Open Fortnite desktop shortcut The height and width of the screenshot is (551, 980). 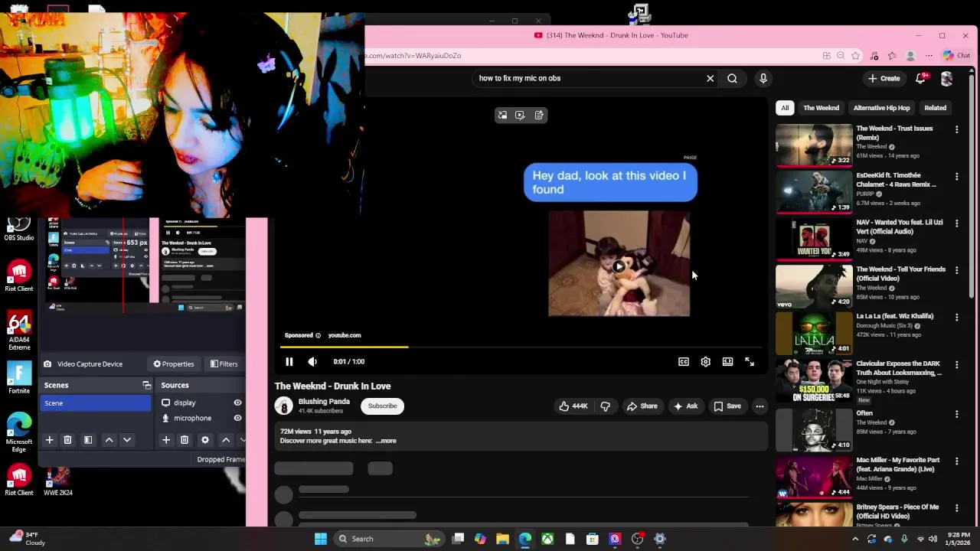coord(19,378)
